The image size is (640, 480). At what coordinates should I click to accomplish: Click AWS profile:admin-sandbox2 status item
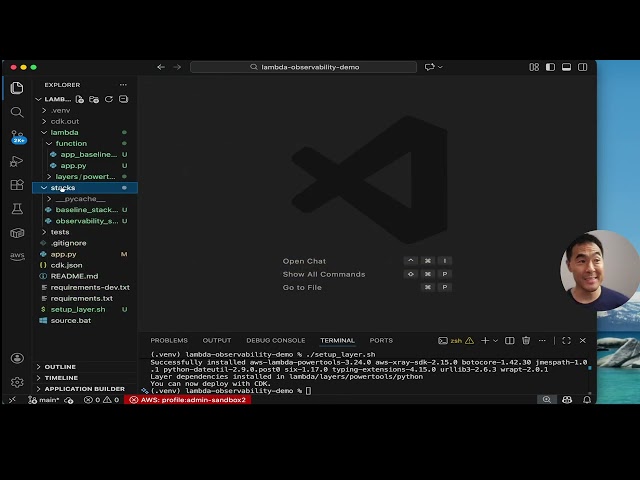pos(187,400)
